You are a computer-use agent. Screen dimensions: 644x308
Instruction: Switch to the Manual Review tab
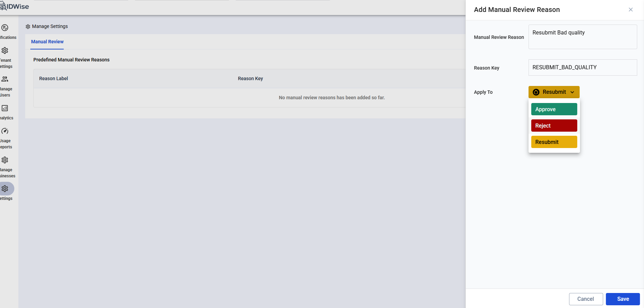[x=47, y=42]
